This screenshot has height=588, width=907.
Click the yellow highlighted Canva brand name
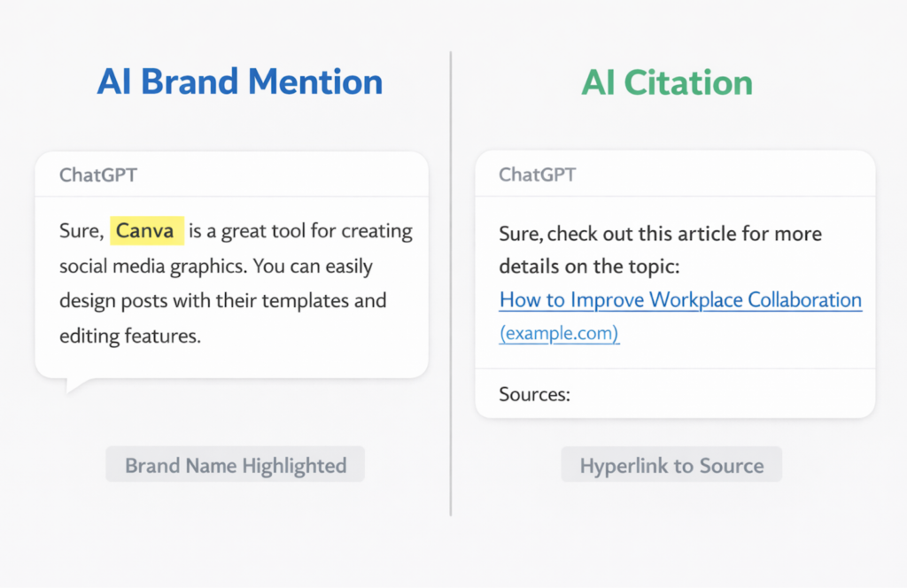click(146, 231)
